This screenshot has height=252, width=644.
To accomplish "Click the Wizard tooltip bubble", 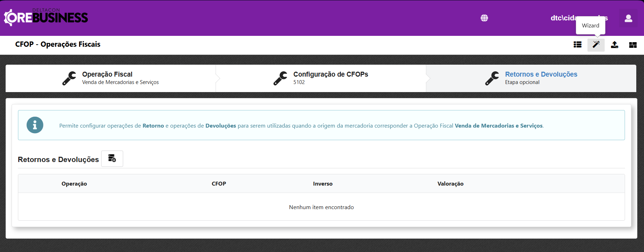I will [590, 26].
